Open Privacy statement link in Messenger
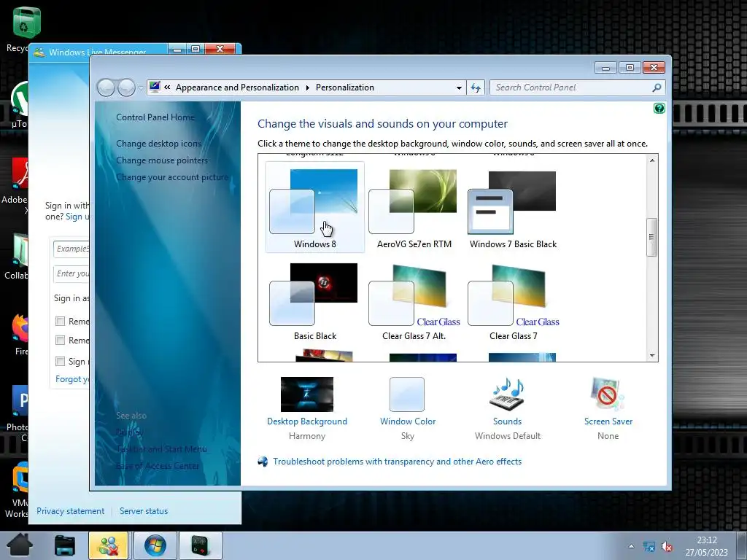 [71, 511]
